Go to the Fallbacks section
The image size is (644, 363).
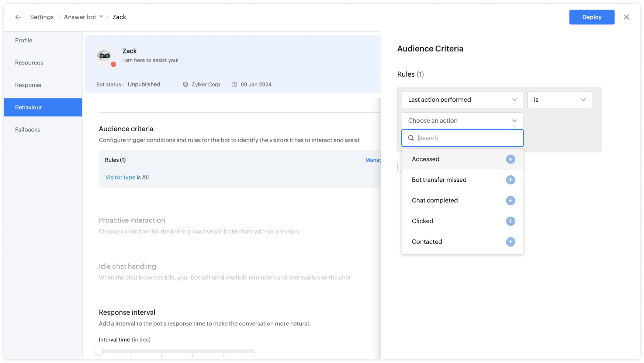coord(28,130)
